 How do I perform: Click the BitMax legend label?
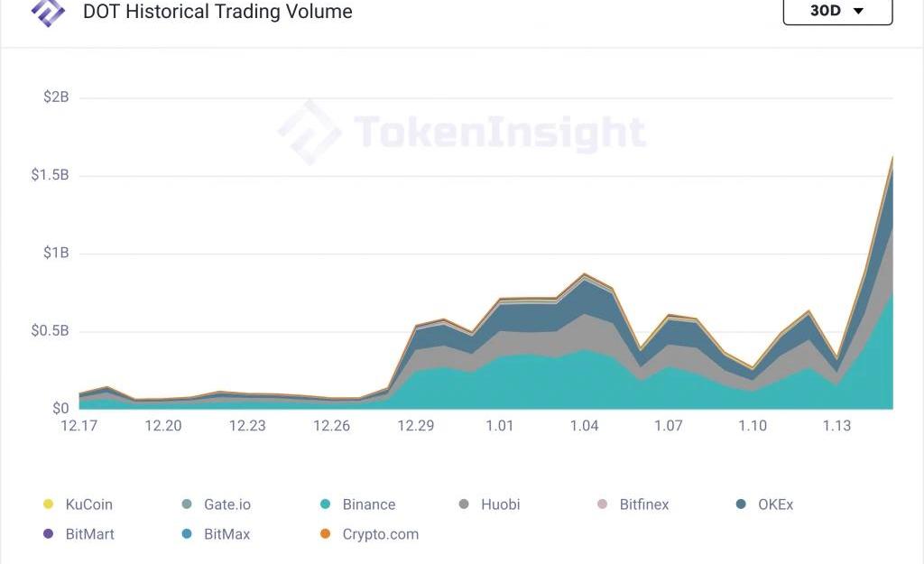tap(227, 534)
